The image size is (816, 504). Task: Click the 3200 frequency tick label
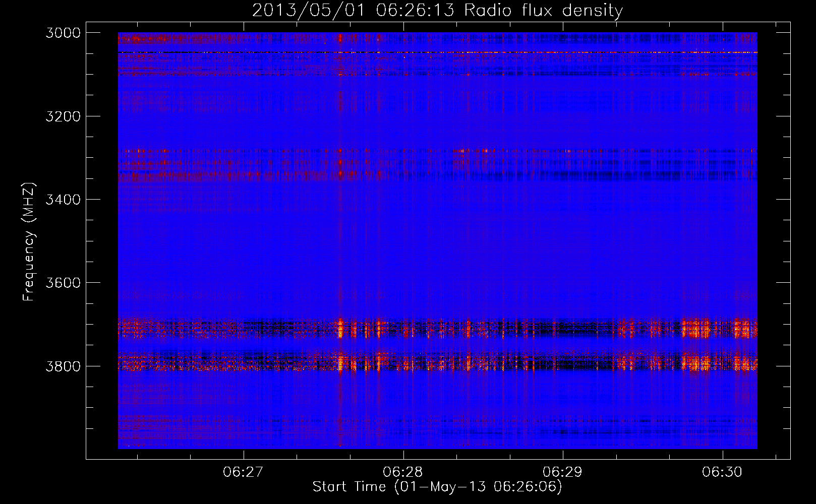63,116
